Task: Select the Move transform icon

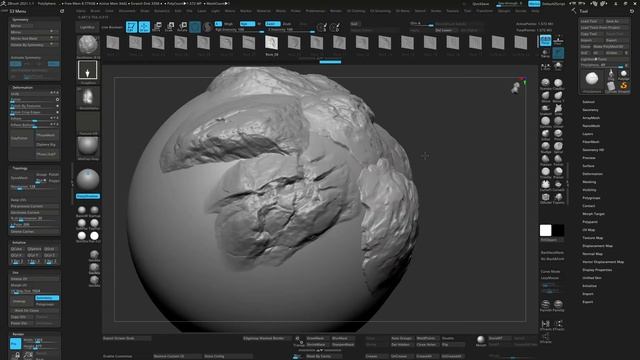Action: pos(157,27)
